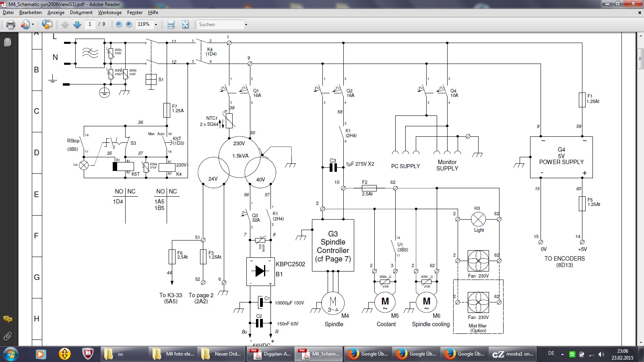The width and height of the screenshot is (644, 362).
Task: Open the Datei menu
Action: (x=8, y=12)
